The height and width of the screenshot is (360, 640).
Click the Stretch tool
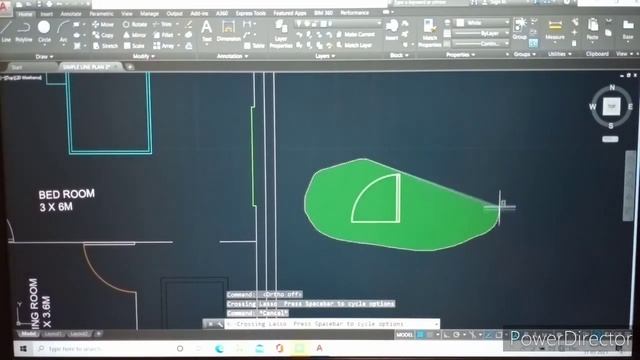pos(104,46)
